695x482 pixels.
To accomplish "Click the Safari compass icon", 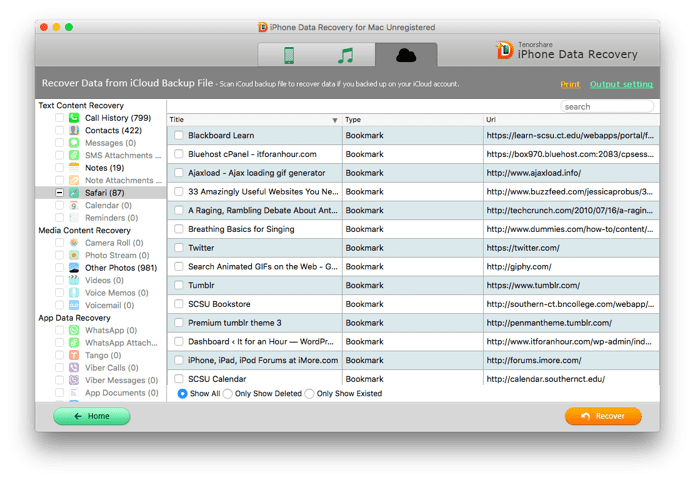I will [74, 193].
